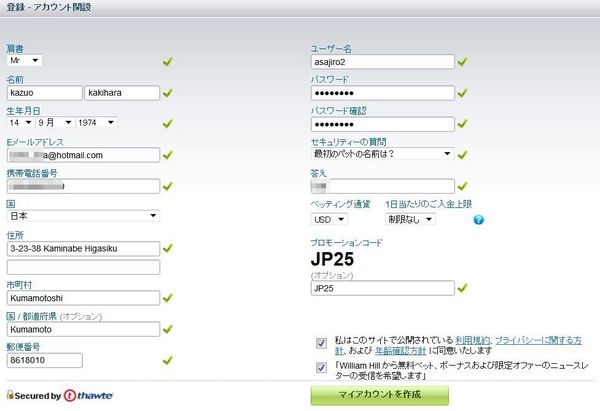
Task: Open the 年齢確認方針 age verification policy link
Action: click(400, 351)
